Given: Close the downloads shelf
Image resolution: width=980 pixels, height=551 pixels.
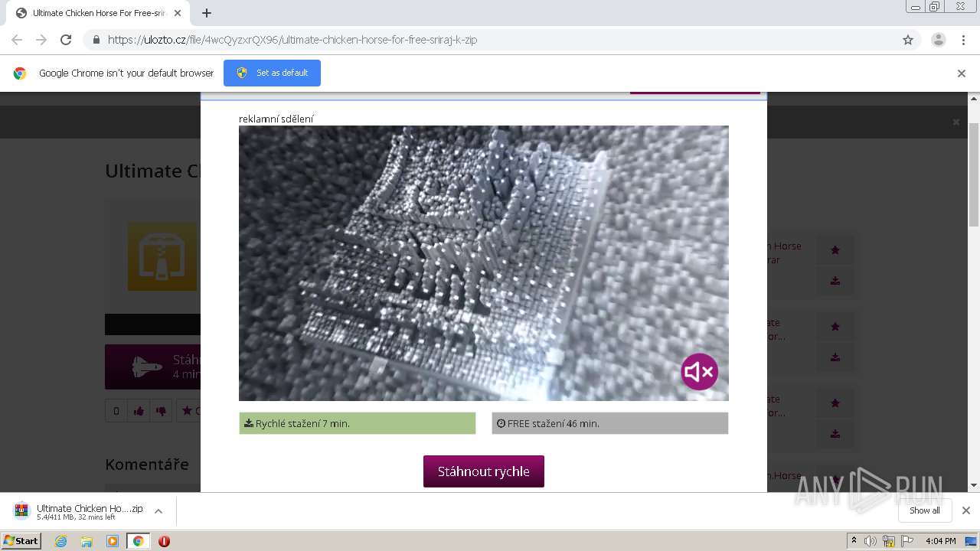Looking at the screenshot, I should [965, 510].
